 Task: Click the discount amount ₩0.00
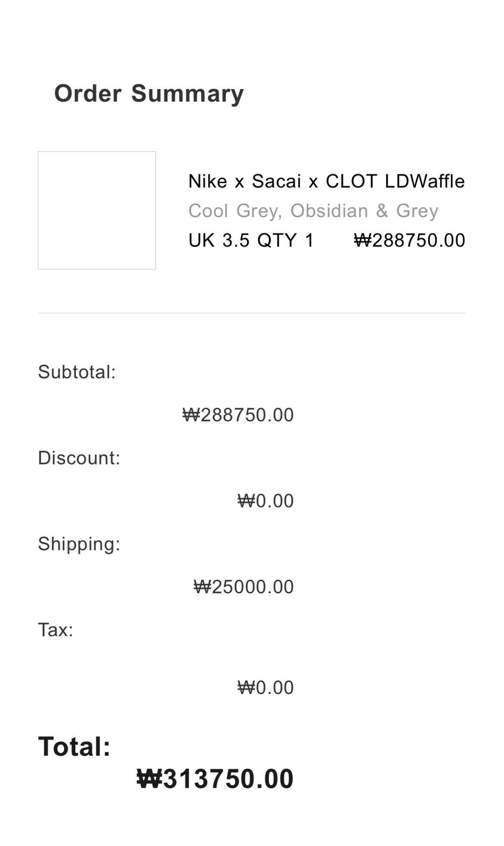pos(265,501)
